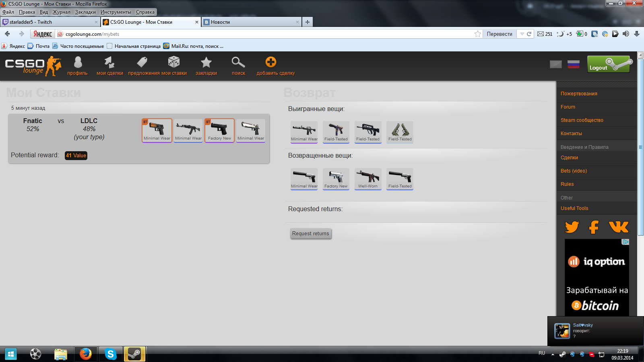Open the Закладки menu
Screen dimensions: 644x362
[85, 12]
